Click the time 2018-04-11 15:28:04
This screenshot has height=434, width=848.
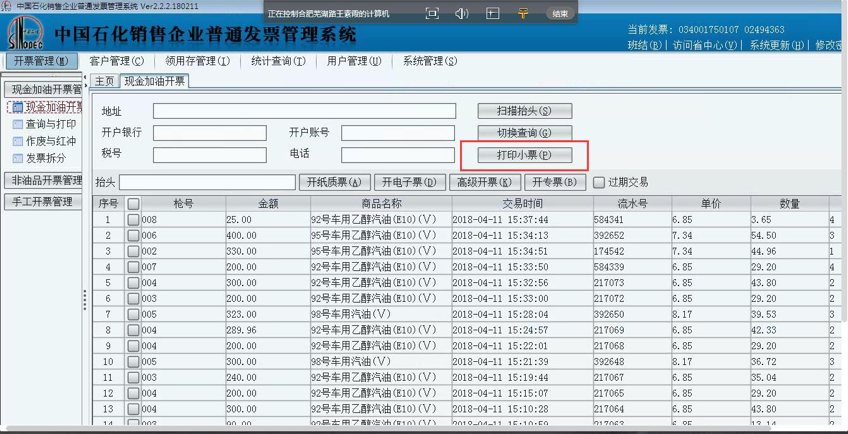(x=522, y=314)
